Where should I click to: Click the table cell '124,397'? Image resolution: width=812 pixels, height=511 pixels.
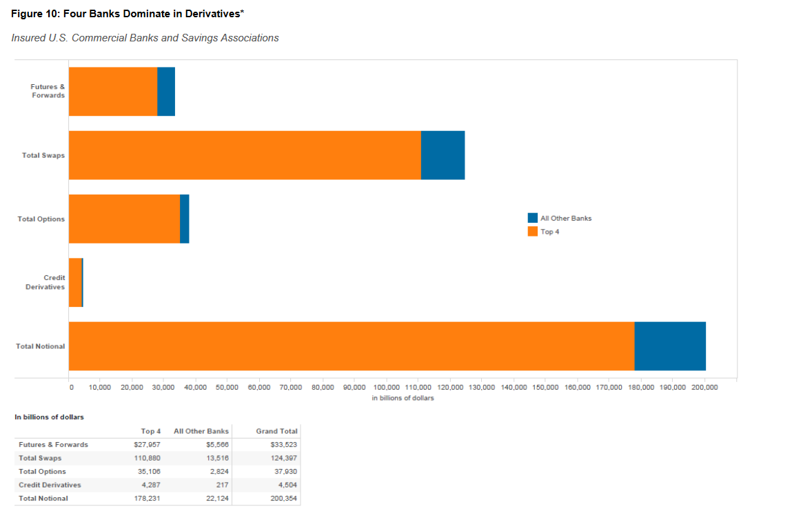coord(284,458)
